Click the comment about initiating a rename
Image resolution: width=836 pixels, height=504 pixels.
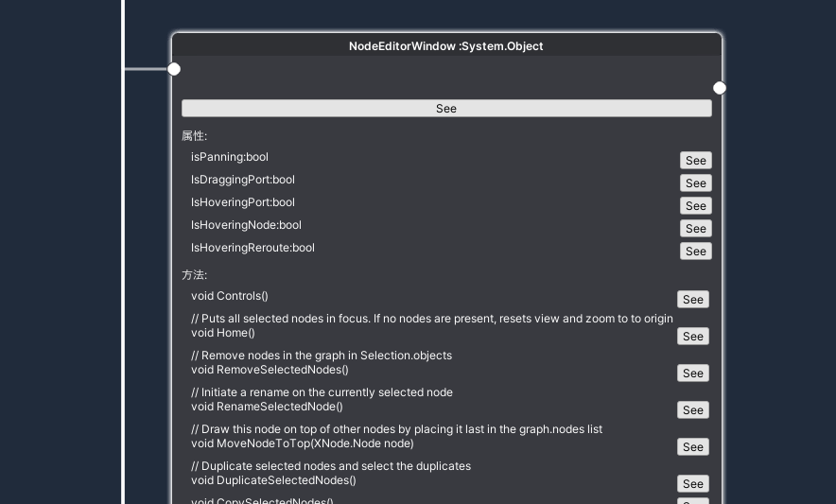pos(322,392)
